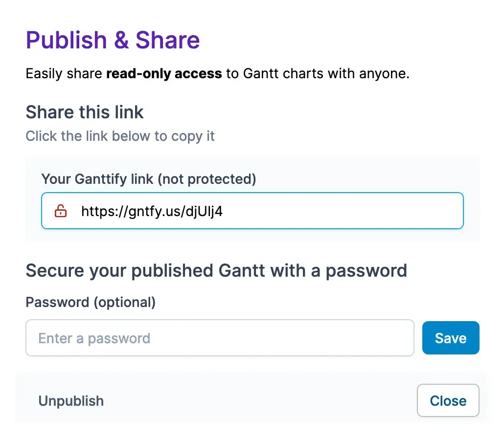Click the Unpublish option

(x=71, y=401)
